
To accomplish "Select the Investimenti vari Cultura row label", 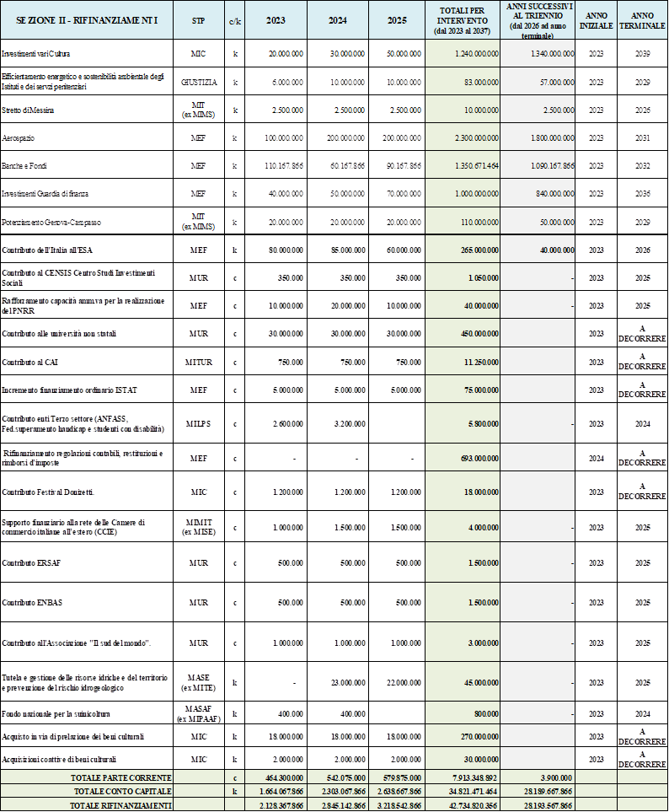I will (36, 53).
